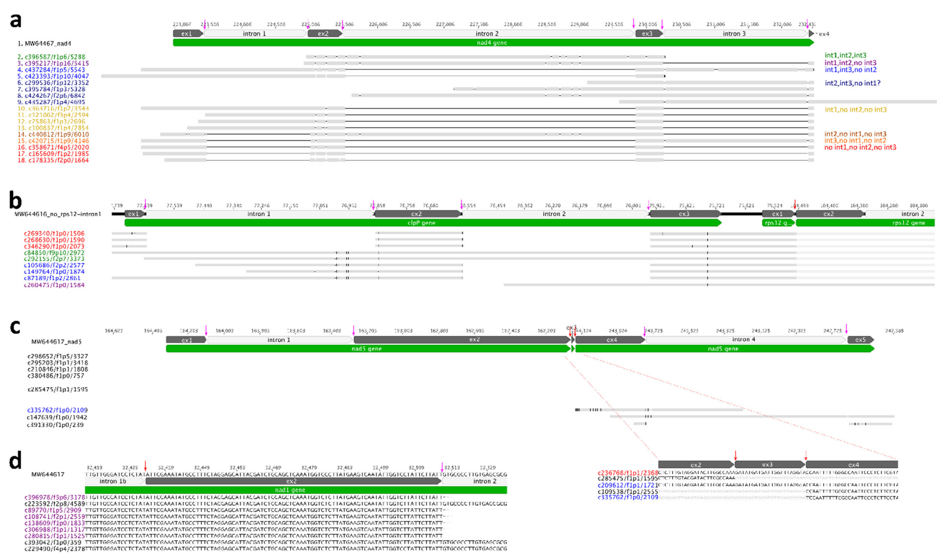Viewport: 946px width, 560px height.
Task: Click the red label c236768/f1p1/2368 in zoomed inset
Action: (x=628, y=473)
